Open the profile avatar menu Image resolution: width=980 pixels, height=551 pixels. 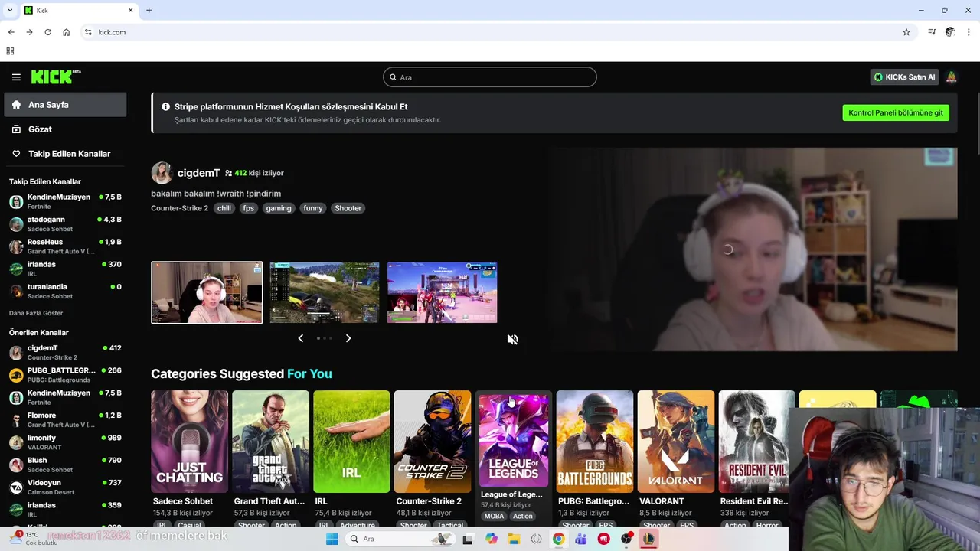[x=951, y=77]
